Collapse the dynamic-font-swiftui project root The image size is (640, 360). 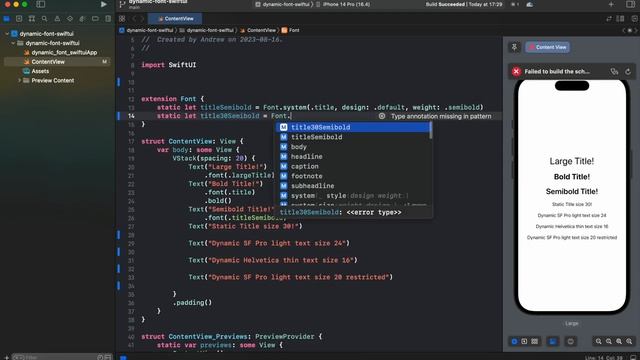pos(7,34)
